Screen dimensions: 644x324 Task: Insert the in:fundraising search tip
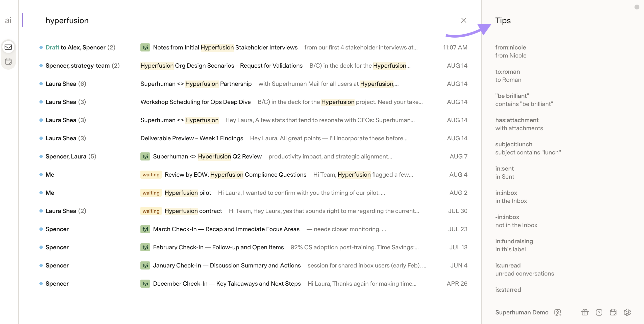[514, 245]
